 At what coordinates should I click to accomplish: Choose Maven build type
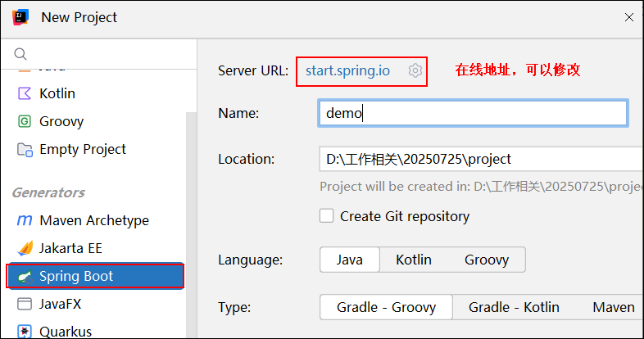(x=614, y=307)
